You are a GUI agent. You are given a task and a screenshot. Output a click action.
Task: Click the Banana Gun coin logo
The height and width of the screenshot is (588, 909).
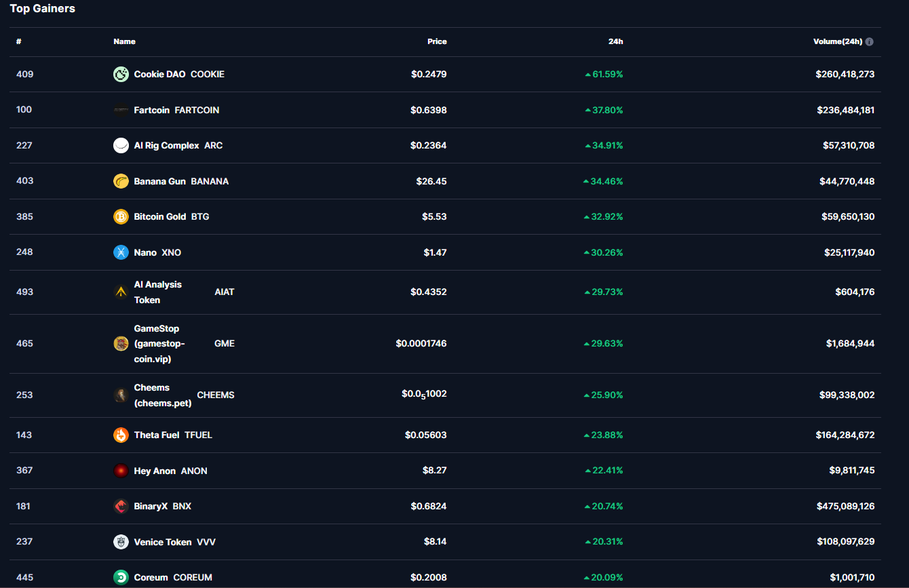pos(121,181)
